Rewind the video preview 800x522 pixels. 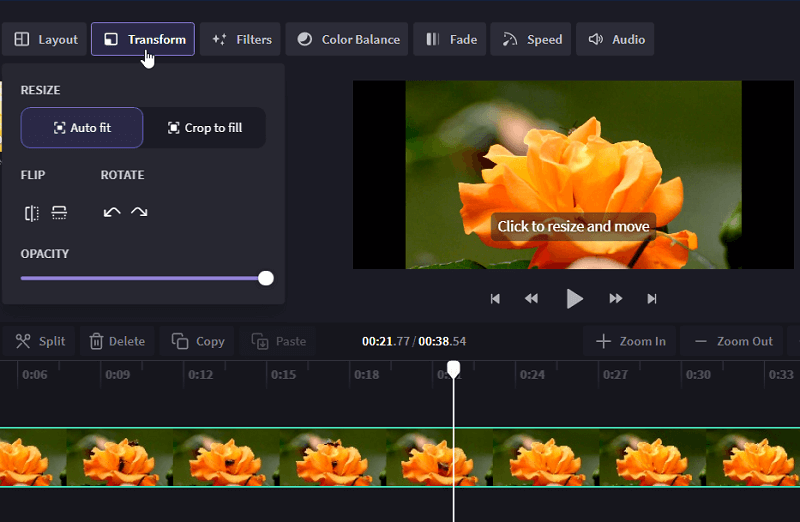pos(531,299)
